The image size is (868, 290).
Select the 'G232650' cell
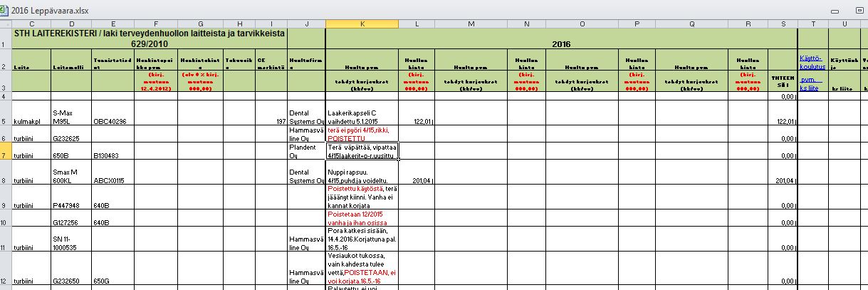coord(71,269)
